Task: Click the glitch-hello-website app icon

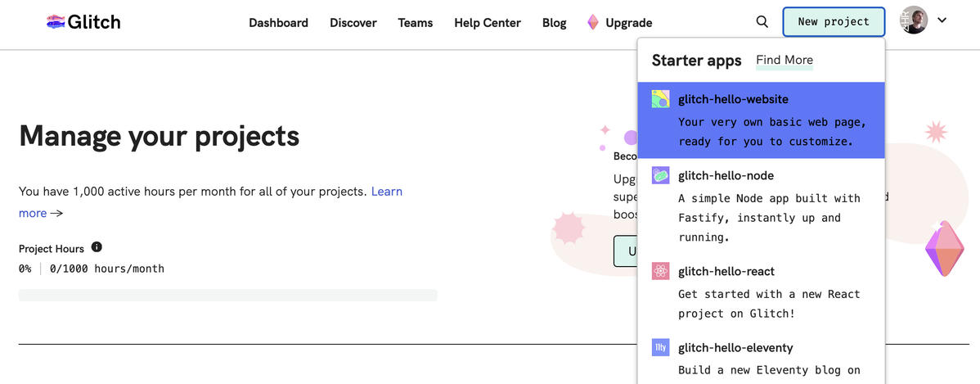Action: (x=661, y=99)
